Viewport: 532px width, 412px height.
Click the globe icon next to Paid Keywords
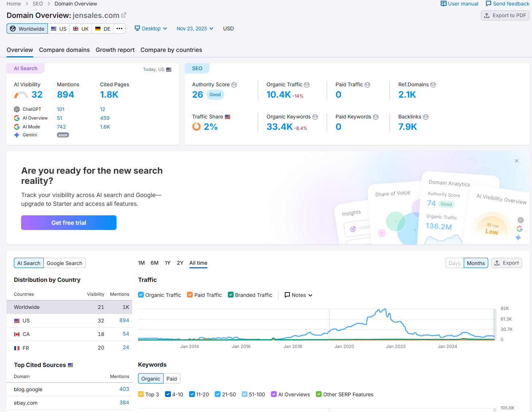click(376, 117)
